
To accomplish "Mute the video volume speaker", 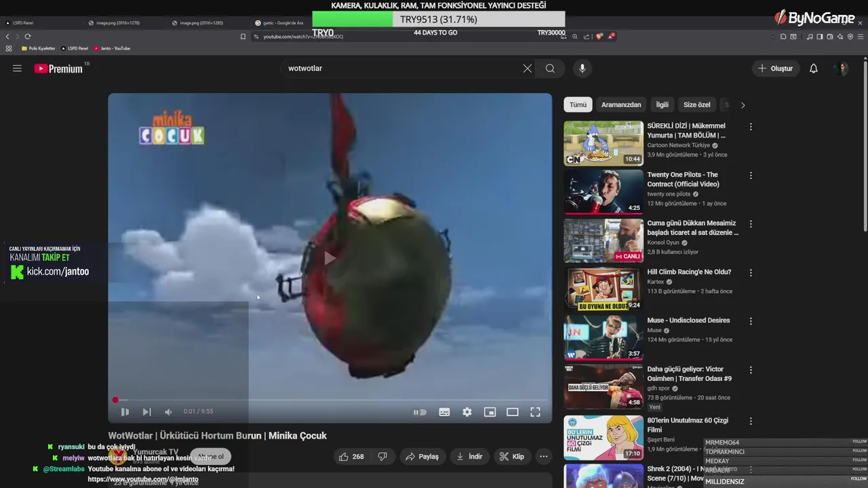I will pos(168,412).
